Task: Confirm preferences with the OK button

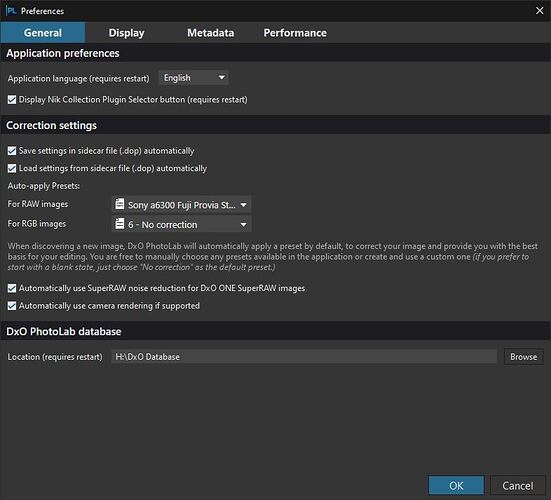Action: pos(456,486)
